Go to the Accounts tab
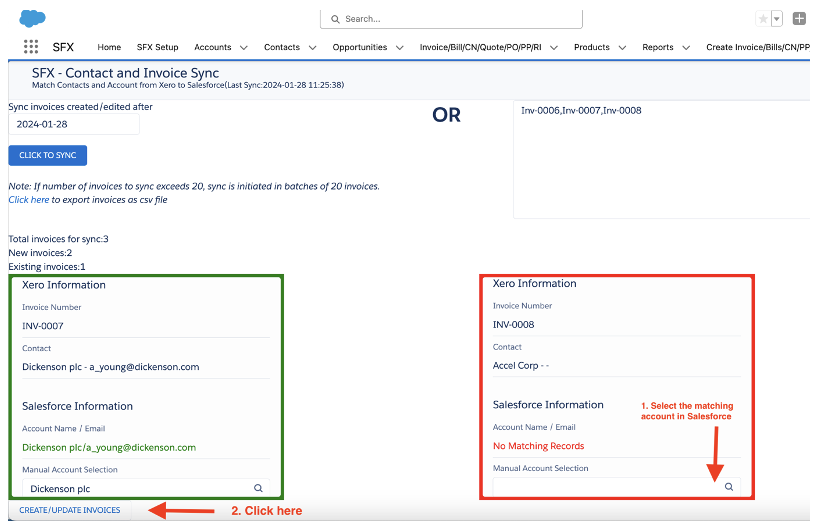Screen dimensions: 816x524 pos(213,47)
